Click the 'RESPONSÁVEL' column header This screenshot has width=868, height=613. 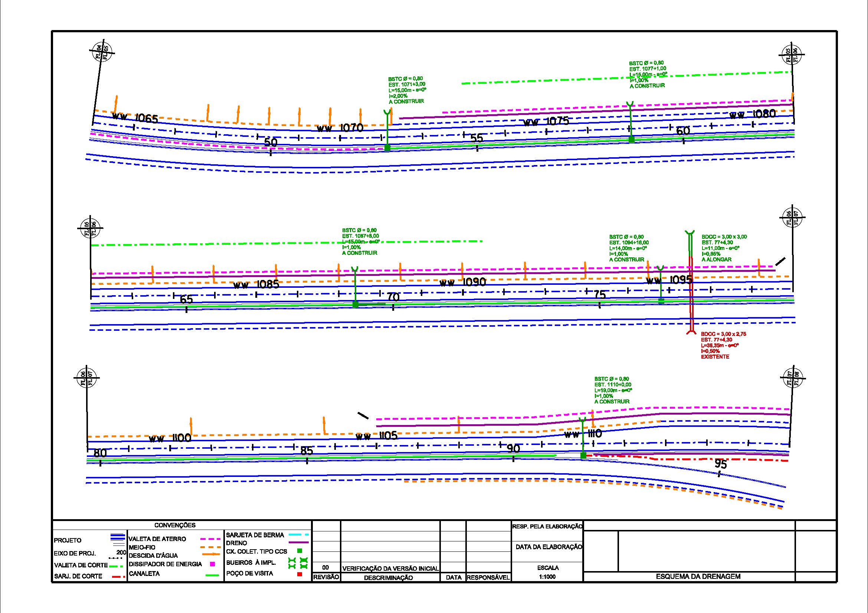click(488, 577)
